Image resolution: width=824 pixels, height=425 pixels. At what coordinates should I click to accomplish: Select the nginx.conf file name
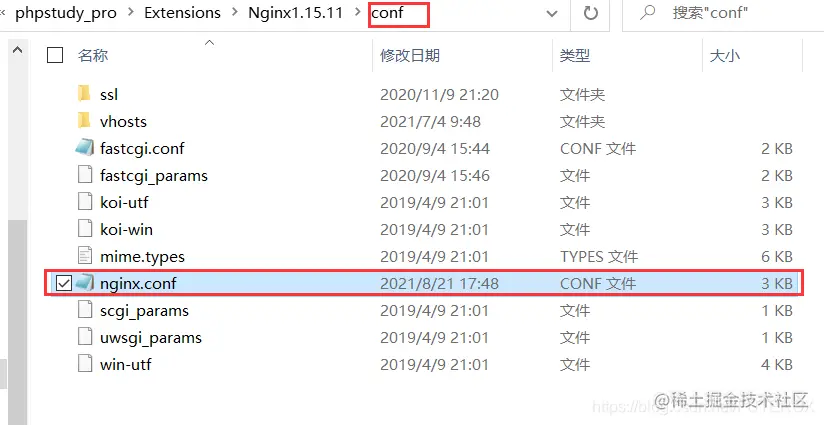[138, 284]
